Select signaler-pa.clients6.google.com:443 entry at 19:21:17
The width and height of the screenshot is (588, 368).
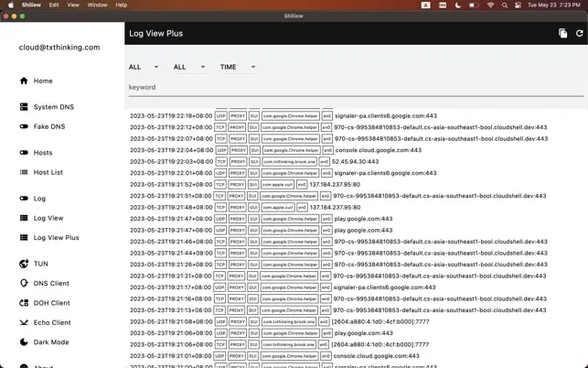tap(384, 287)
